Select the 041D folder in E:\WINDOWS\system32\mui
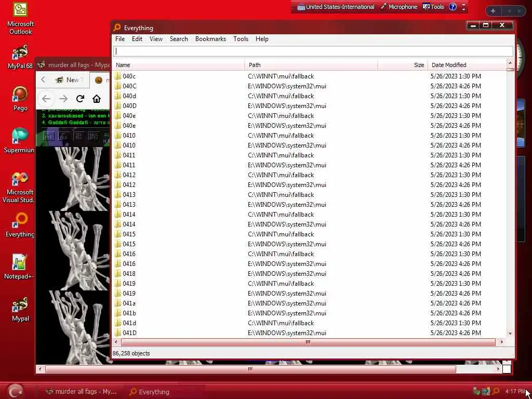Image resolution: width=532 pixels, height=399 pixels. coord(310,333)
